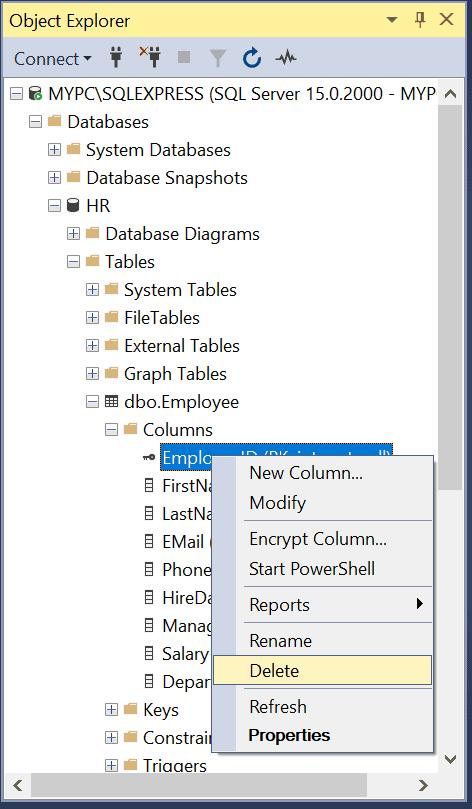The height and width of the screenshot is (809, 472).
Task: Collapse the Tables folder
Action: (x=73, y=262)
